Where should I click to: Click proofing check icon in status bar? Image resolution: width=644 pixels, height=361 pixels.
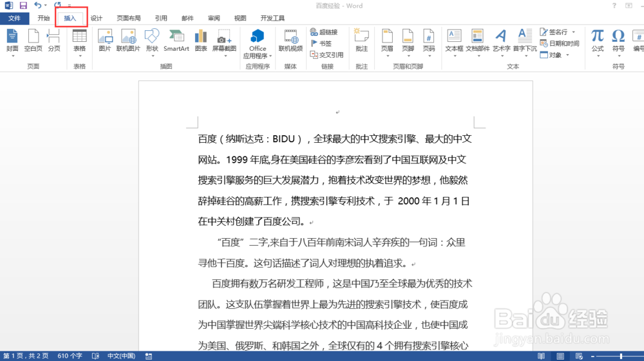point(95,356)
